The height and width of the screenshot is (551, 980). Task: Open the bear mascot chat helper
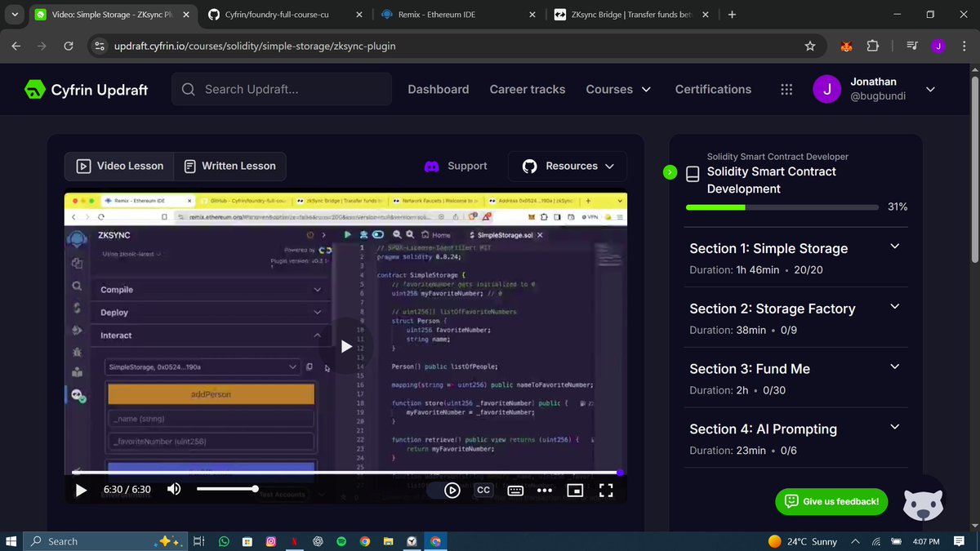923,503
